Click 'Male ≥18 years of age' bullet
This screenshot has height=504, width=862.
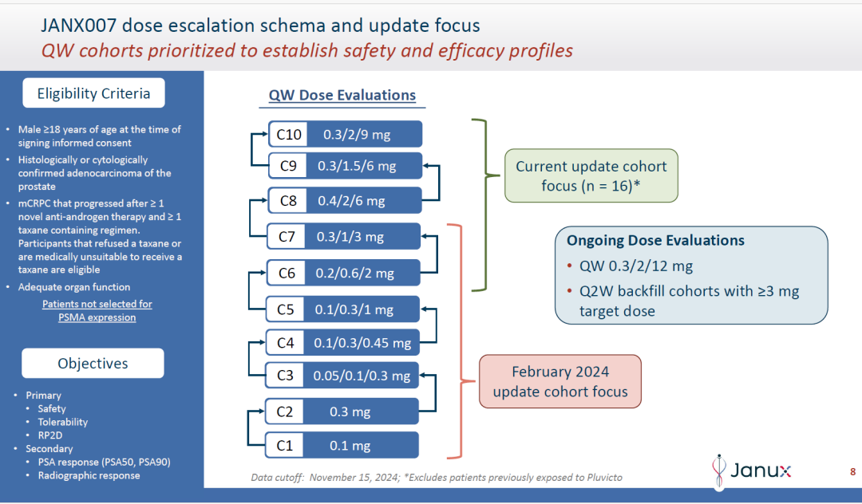click(99, 136)
